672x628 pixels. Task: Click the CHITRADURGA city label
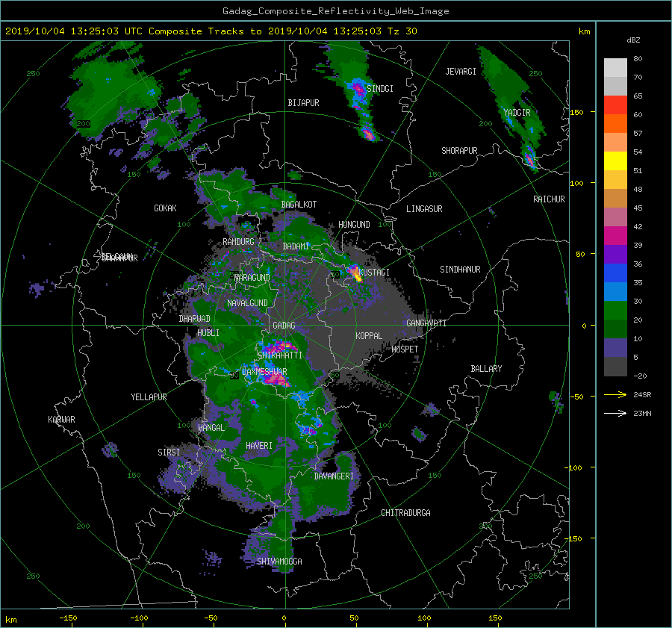click(x=405, y=513)
